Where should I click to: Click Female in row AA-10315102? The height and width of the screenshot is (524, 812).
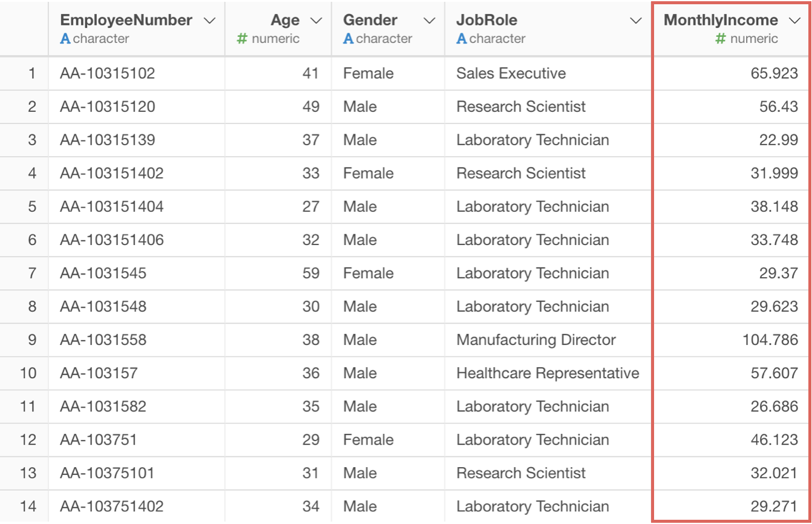pyautogui.click(x=388, y=74)
